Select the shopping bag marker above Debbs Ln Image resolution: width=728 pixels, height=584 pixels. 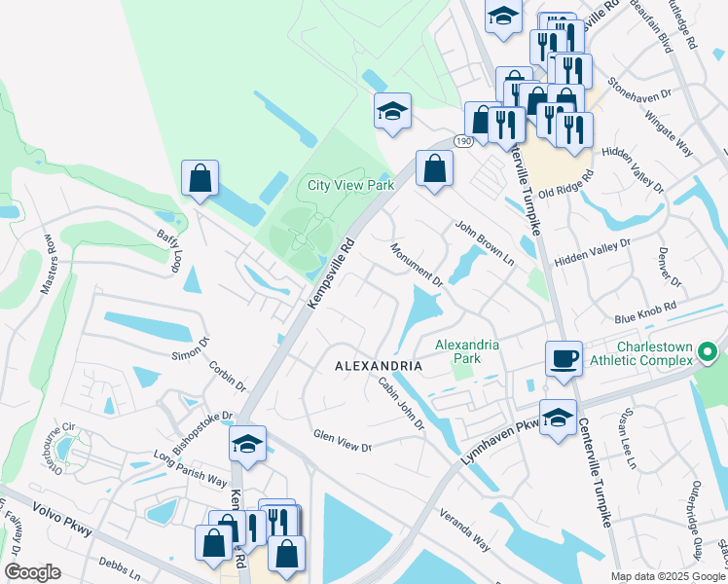pyautogui.click(x=213, y=544)
